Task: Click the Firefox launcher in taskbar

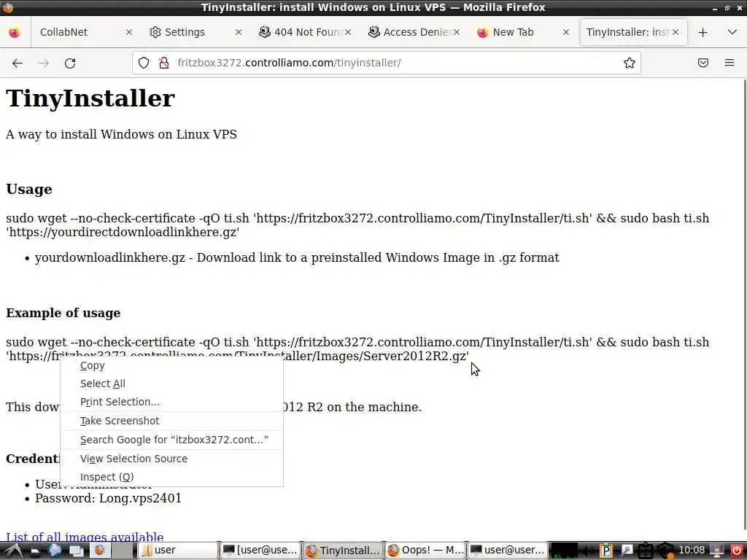Action: pyautogui.click(x=99, y=551)
